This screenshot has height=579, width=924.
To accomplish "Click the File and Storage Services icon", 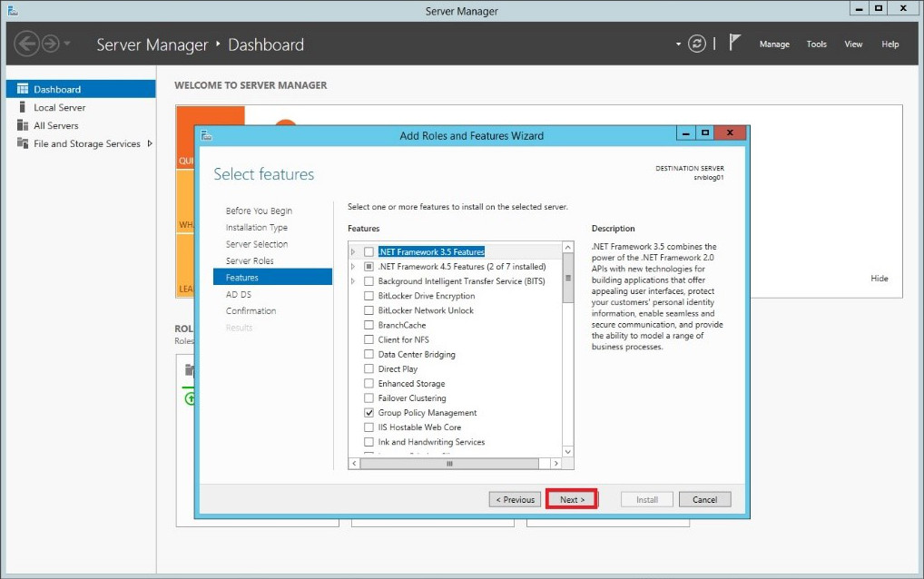I will click(x=23, y=143).
